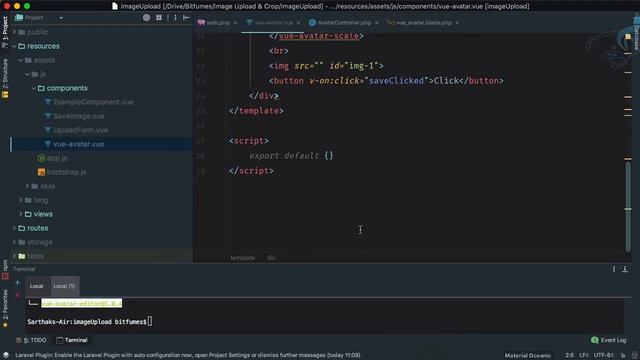Click the saveClicked handler text in code
The image size is (640, 360).
coord(396,81)
